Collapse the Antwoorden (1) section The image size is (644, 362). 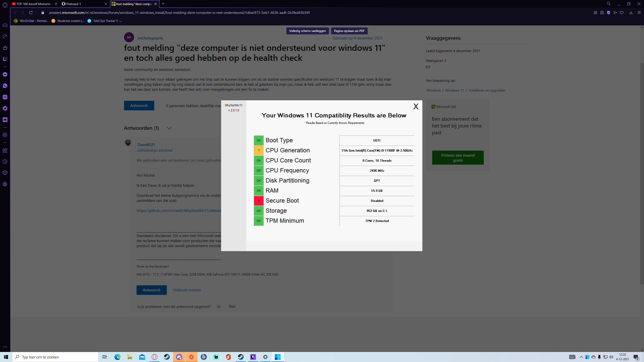tap(169, 128)
